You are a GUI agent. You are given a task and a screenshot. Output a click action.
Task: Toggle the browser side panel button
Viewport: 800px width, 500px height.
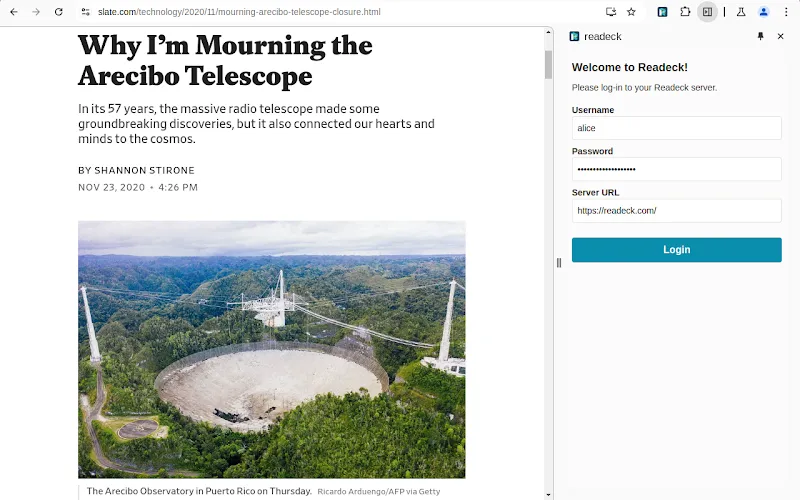click(x=707, y=12)
